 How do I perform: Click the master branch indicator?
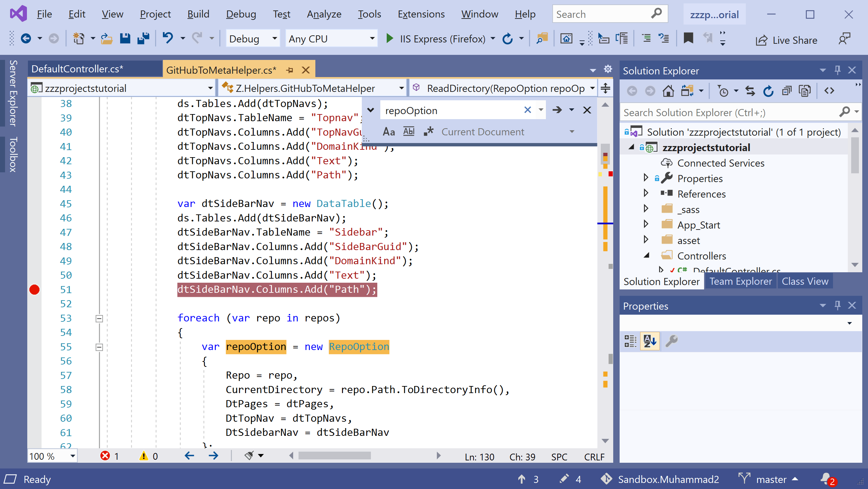tap(771, 479)
